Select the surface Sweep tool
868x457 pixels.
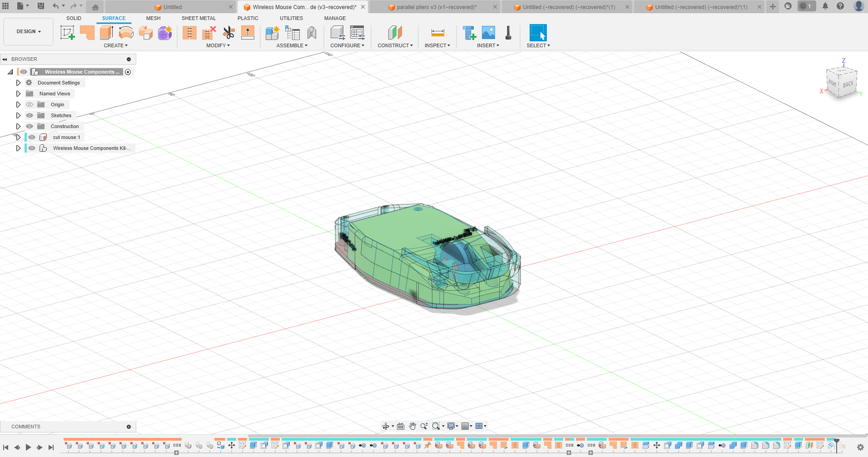(145, 33)
